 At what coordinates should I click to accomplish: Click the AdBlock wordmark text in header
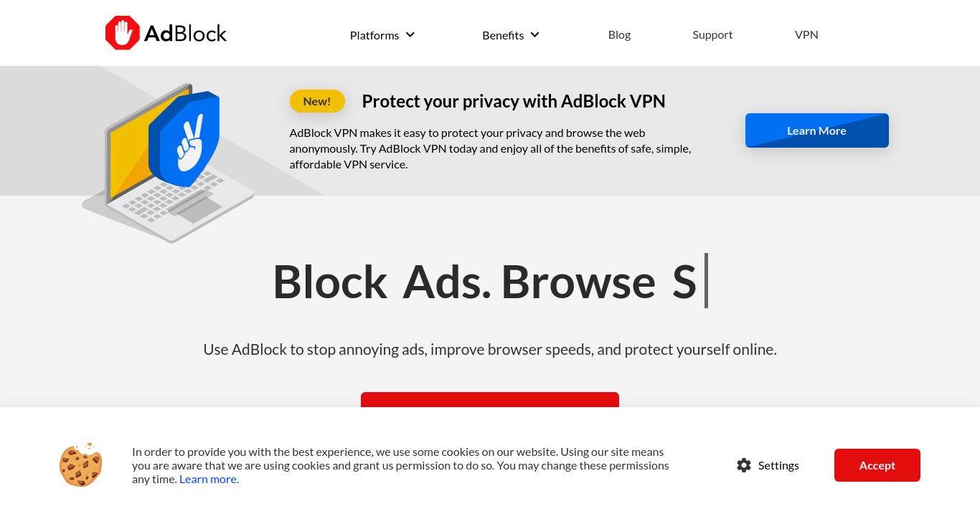point(185,34)
